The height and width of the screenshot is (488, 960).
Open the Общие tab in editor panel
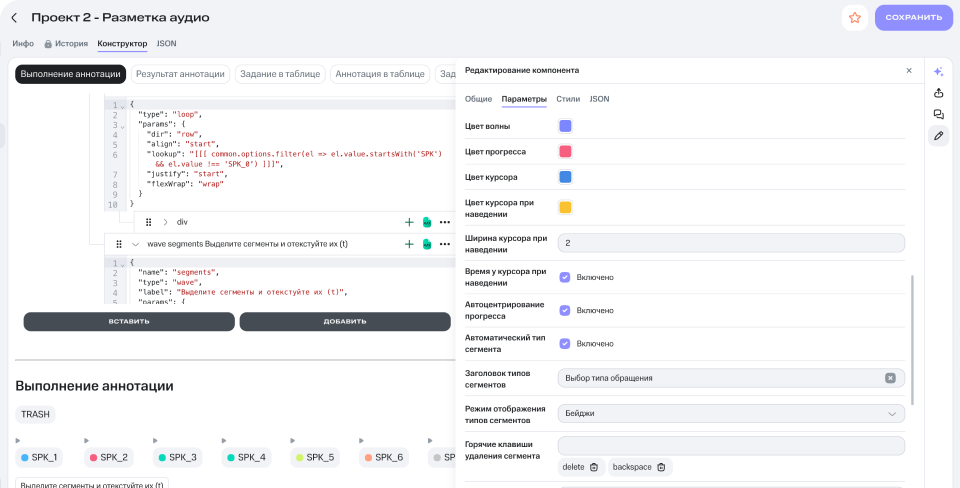click(x=478, y=99)
